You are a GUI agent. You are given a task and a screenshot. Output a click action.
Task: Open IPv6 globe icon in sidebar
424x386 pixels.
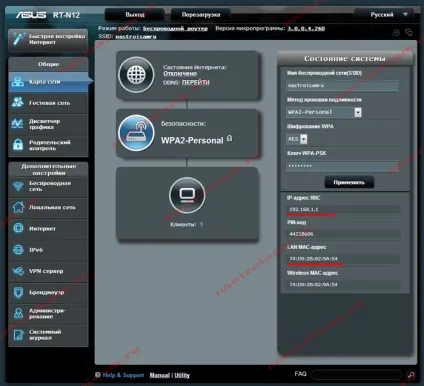click(x=18, y=250)
